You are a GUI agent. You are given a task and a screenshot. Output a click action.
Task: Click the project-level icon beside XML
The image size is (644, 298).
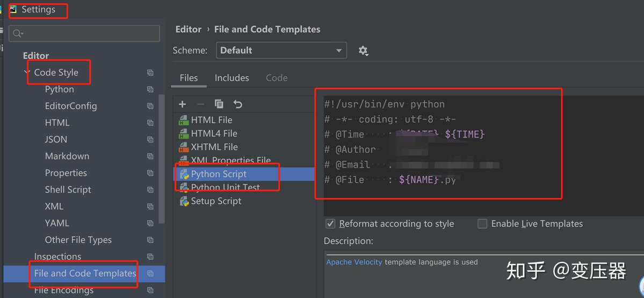150,206
